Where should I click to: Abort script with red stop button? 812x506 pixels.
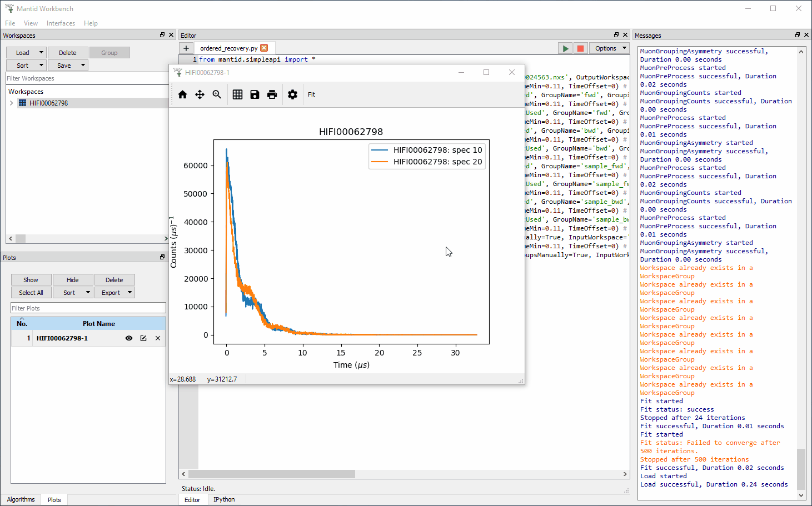[x=580, y=48]
